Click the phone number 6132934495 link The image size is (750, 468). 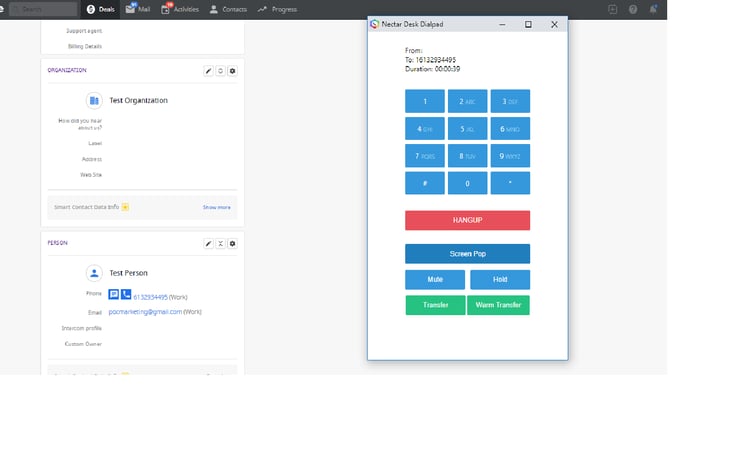click(x=150, y=297)
